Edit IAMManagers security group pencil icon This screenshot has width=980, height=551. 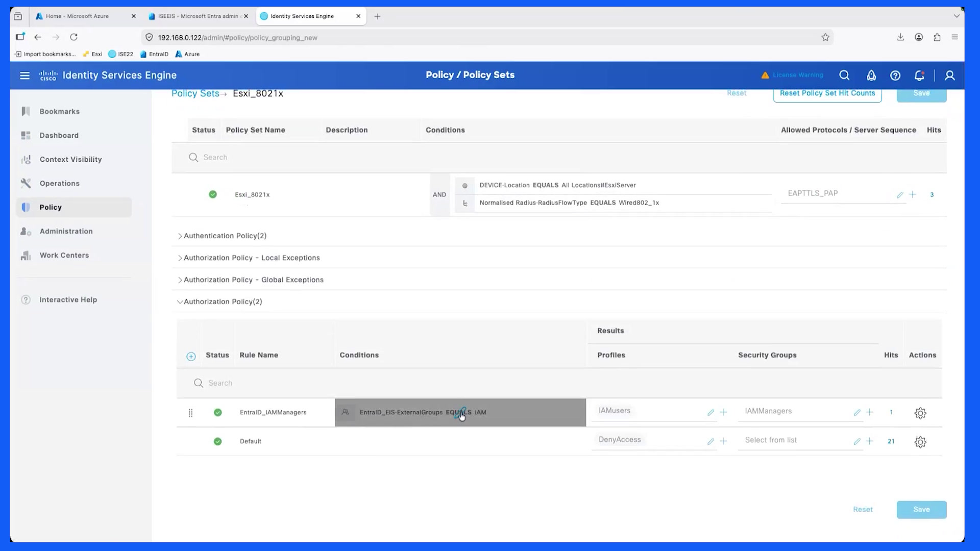[x=857, y=413]
